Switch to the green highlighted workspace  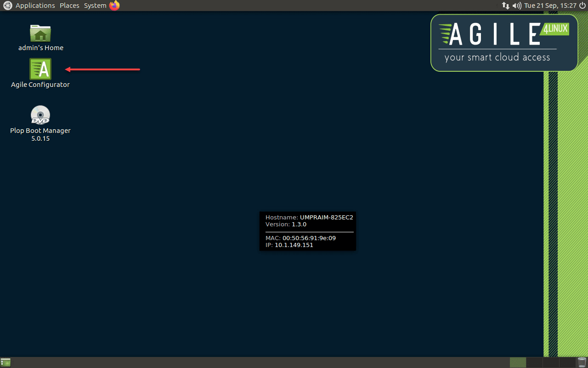tap(518, 362)
